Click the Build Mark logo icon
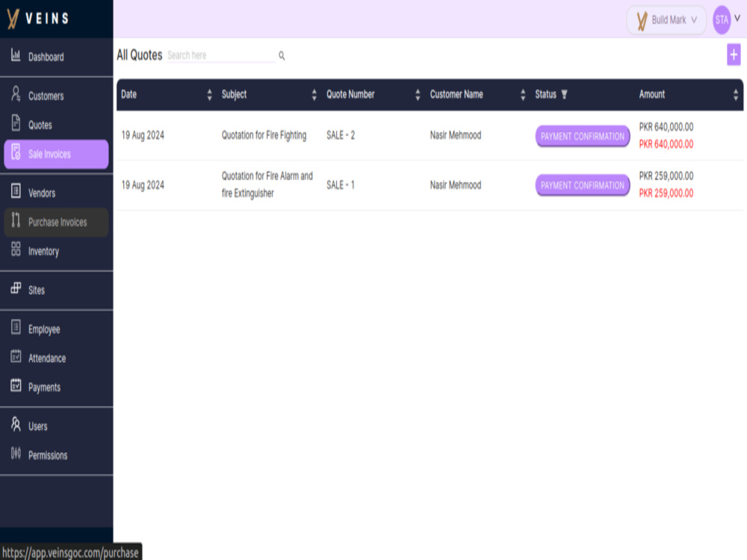 (642, 20)
